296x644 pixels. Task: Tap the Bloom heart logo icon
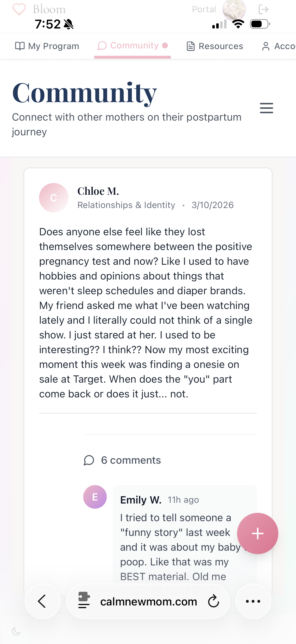point(19,10)
